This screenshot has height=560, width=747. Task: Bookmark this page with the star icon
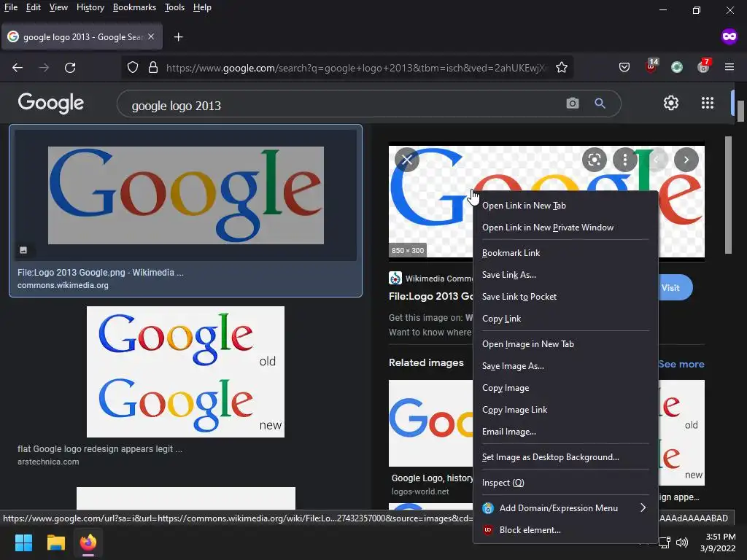(x=562, y=68)
